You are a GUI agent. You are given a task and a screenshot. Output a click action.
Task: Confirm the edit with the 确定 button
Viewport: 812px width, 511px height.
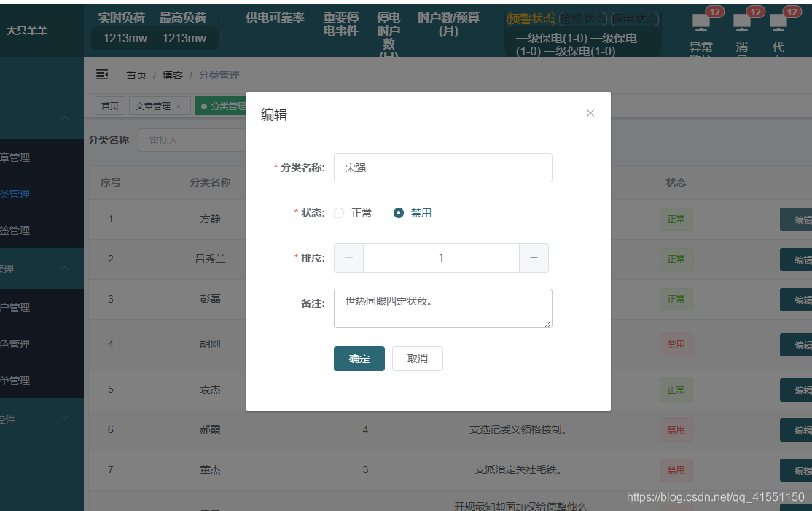(x=359, y=358)
